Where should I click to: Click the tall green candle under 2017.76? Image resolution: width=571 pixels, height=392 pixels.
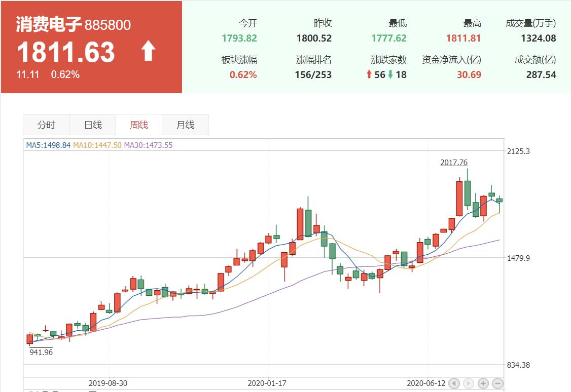467,193
